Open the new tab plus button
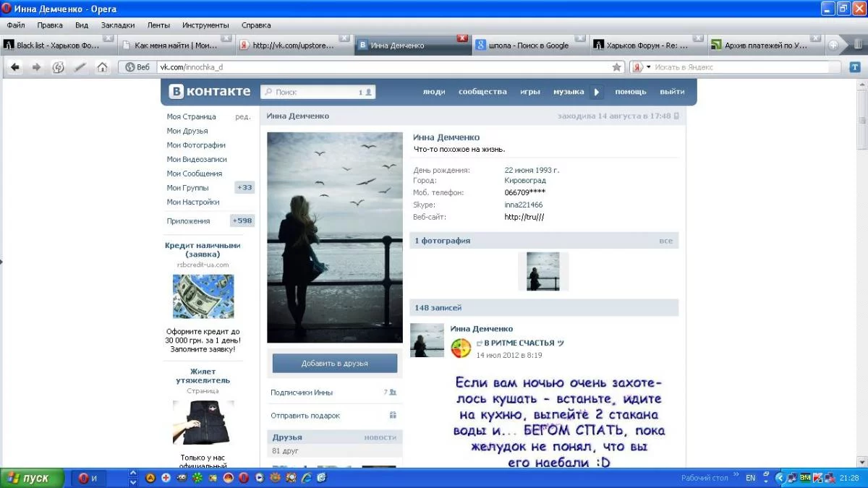Image resolution: width=868 pixels, height=488 pixels. (x=833, y=45)
